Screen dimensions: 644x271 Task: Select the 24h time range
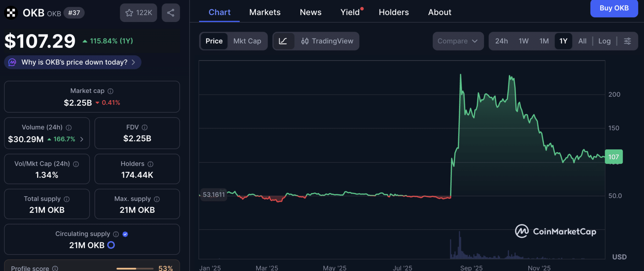501,41
